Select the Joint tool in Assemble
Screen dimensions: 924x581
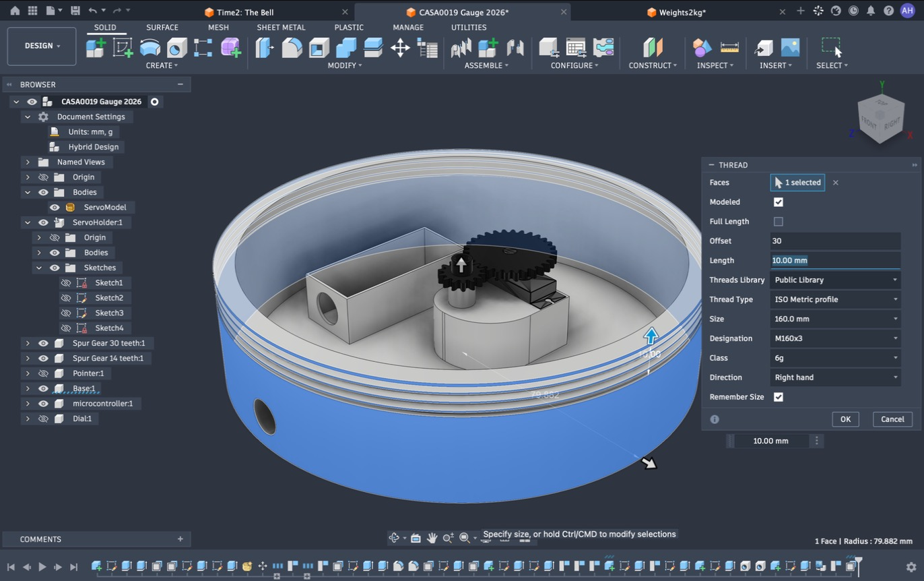[515, 48]
